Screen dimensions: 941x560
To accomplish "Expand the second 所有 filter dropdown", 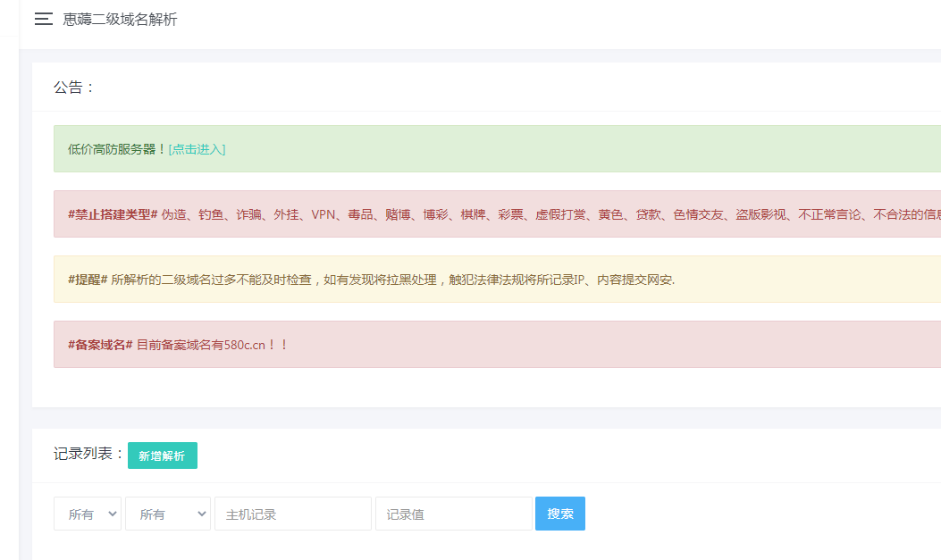I will 167,514.
